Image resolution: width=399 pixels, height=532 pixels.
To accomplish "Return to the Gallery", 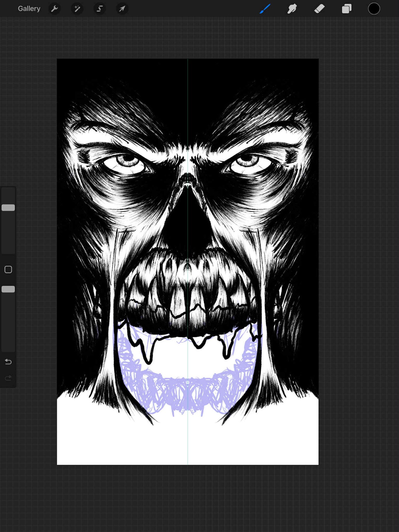I will coord(29,9).
